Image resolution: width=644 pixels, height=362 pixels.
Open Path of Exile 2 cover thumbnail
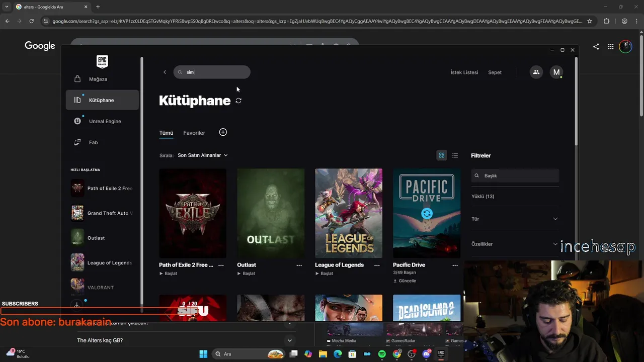[x=193, y=213]
